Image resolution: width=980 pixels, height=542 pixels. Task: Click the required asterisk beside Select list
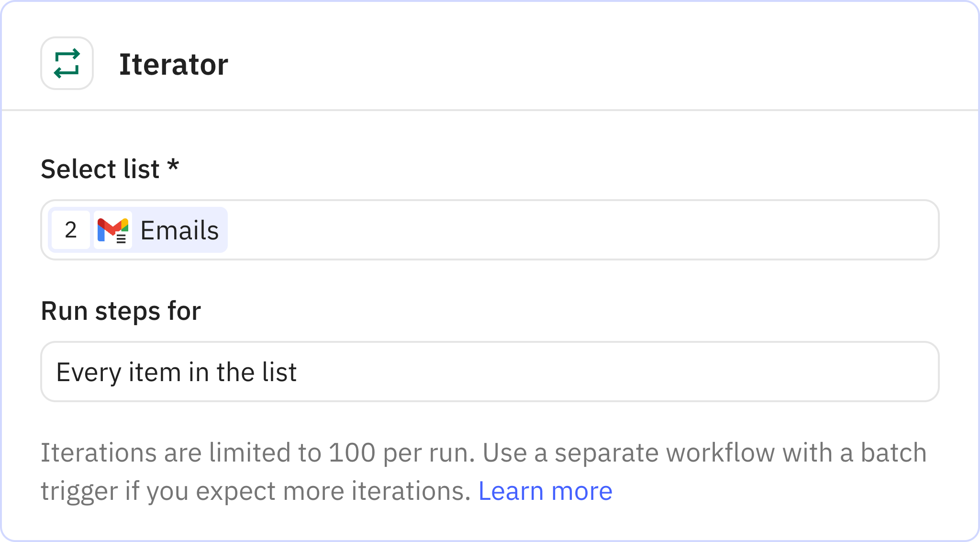[x=173, y=167]
